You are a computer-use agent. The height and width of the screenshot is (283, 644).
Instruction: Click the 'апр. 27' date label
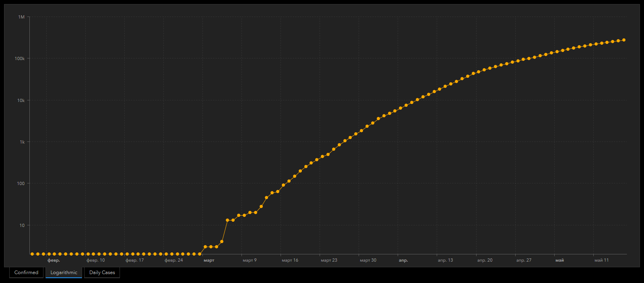(524, 260)
